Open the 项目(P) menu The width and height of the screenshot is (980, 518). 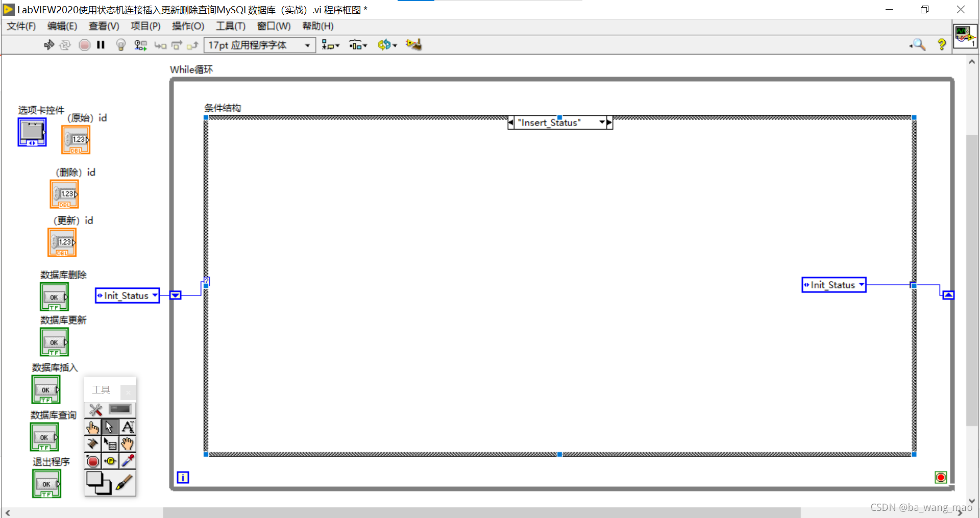click(x=145, y=26)
